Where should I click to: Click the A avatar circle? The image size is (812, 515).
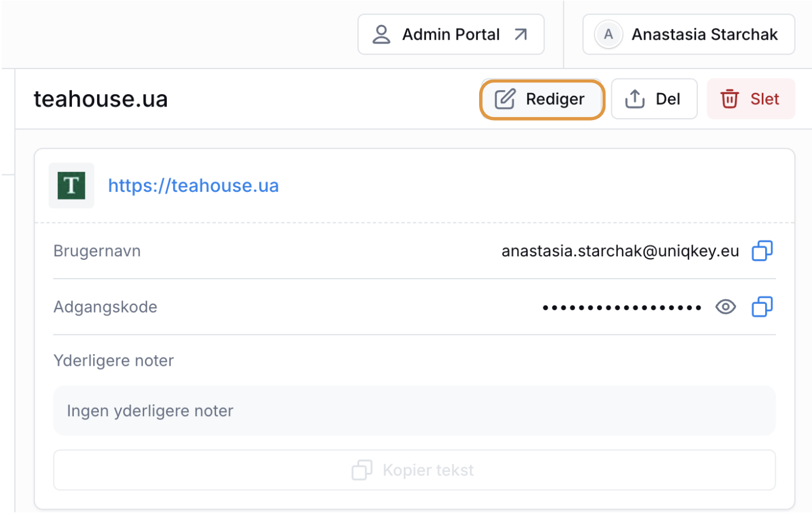[x=608, y=35]
